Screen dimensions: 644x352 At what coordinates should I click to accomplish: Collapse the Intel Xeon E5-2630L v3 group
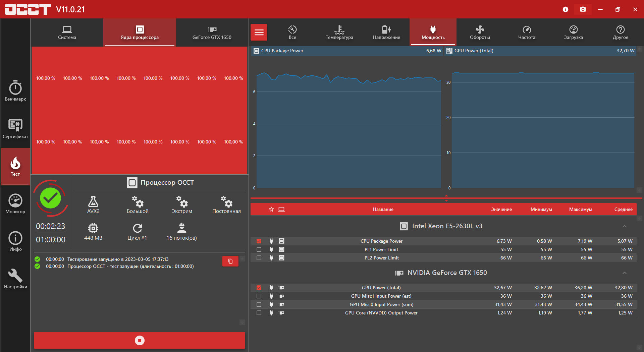click(x=625, y=226)
